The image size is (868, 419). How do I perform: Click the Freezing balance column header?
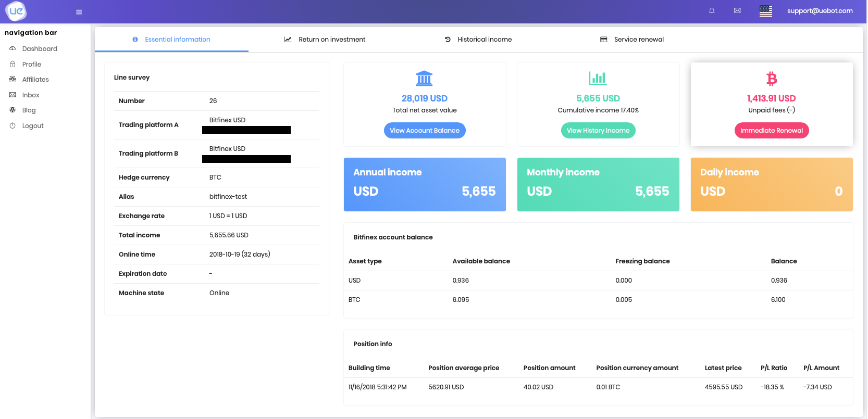click(x=642, y=261)
